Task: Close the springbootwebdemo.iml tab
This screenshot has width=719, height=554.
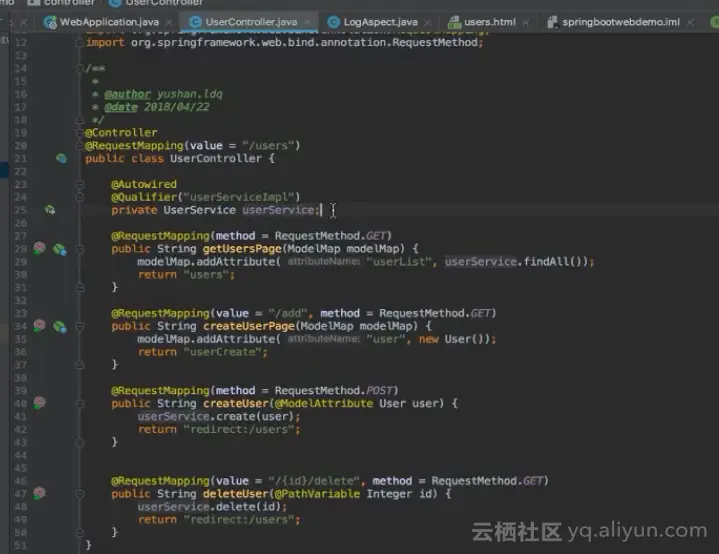Action: 690,22
